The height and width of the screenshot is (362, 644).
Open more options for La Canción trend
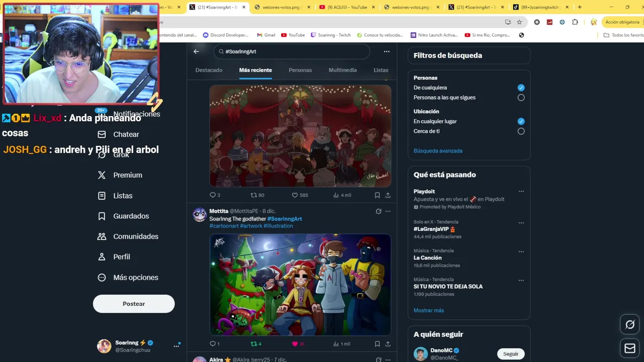click(x=521, y=251)
